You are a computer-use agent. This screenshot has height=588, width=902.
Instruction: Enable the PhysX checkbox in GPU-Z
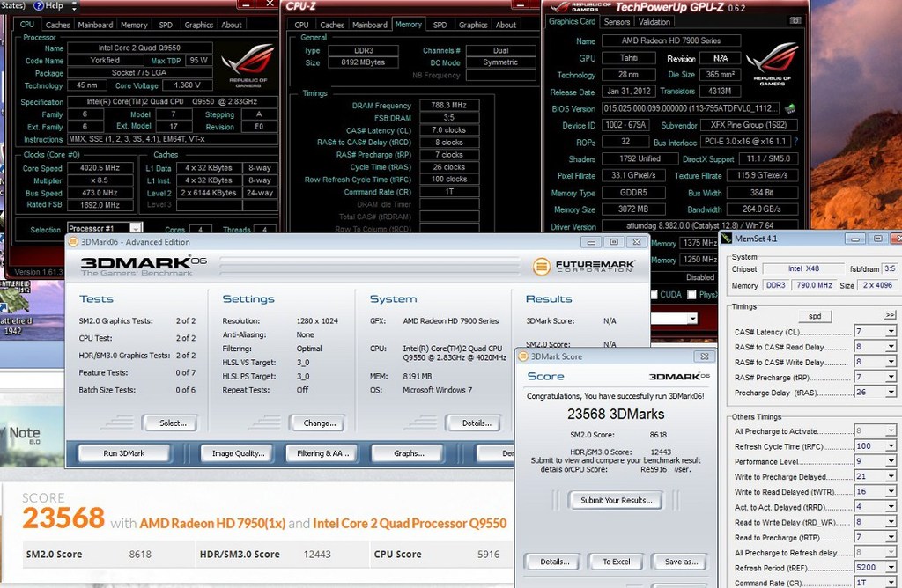[690, 295]
